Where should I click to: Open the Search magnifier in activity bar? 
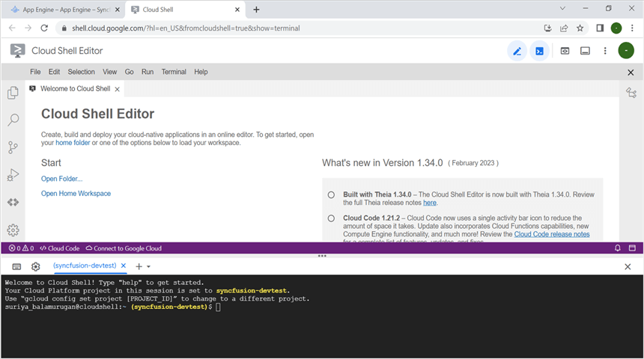tap(13, 120)
